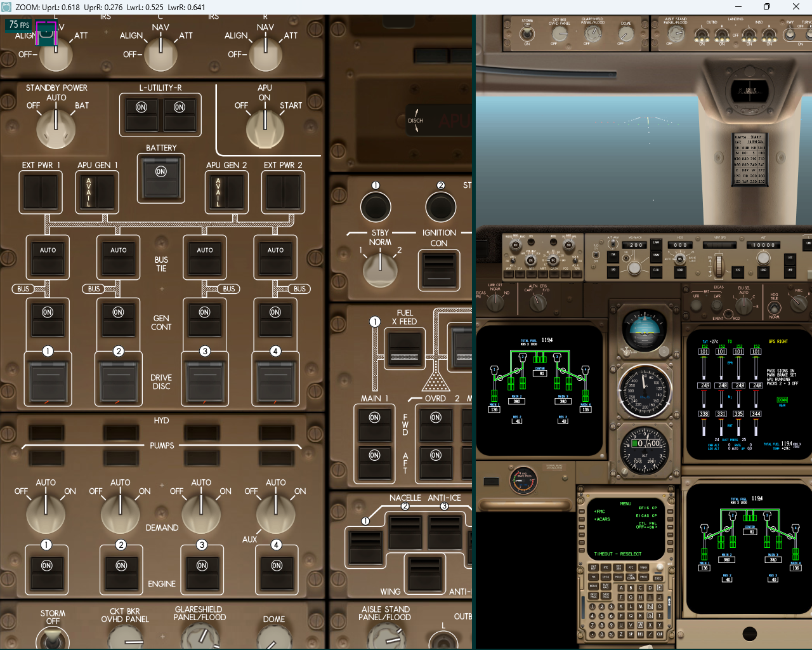The image size is (812, 650).
Task: Turn the CKT BKR OVHD PANEL light knob
Action: [126, 637]
